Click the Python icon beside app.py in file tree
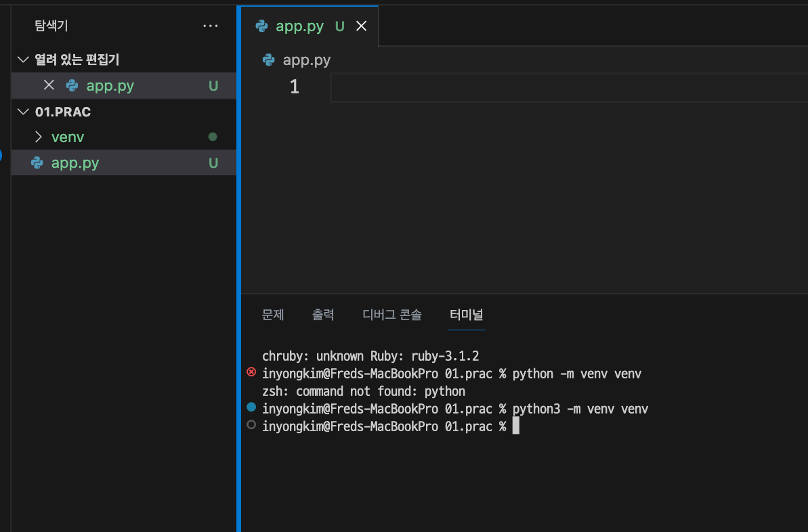Image resolution: width=808 pixels, height=532 pixels. click(37, 162)
